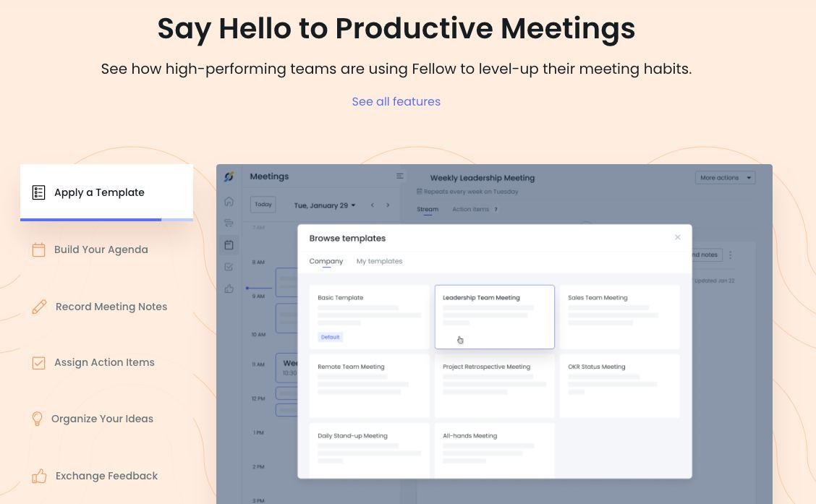Select the Company templates tab
The image size is (816, 504).
pos(326,261)
